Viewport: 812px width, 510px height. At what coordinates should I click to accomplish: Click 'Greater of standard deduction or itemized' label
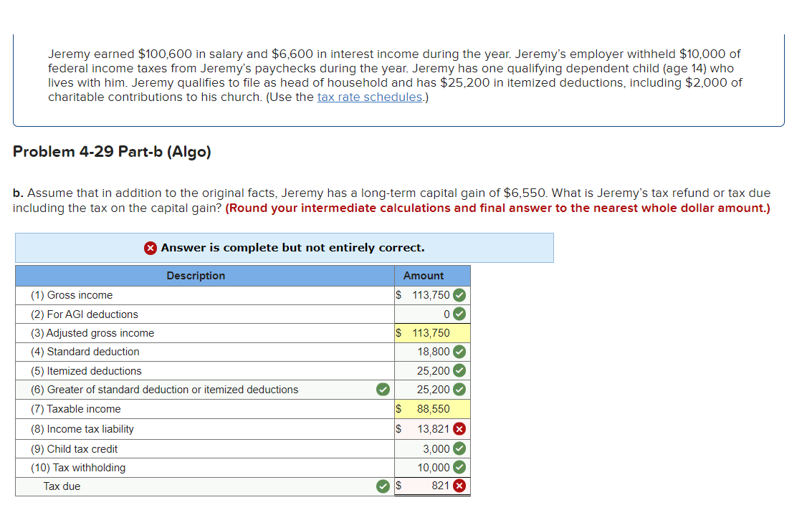(x=164, y=390)
